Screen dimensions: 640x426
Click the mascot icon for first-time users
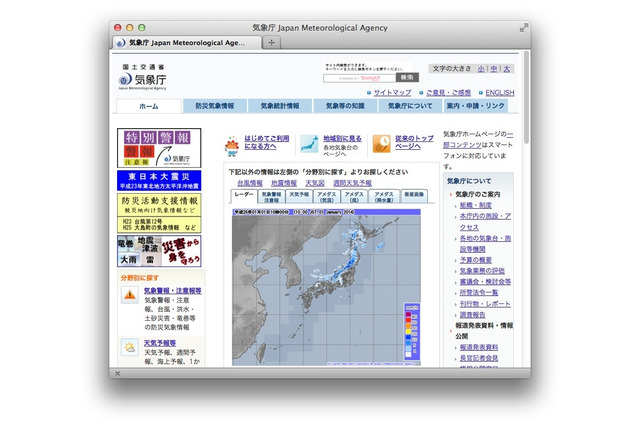(232, 146)
